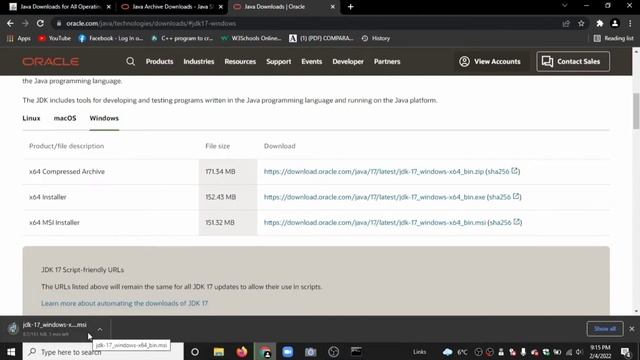The image size is (640, 360).
Task: Open sha256 link for bin.zip
Action: click(503, 171)
